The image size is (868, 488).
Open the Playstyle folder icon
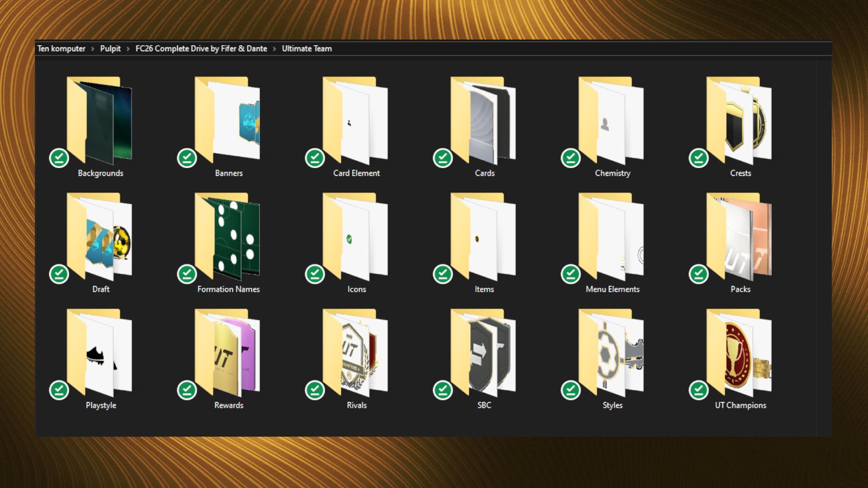point(100,353)
